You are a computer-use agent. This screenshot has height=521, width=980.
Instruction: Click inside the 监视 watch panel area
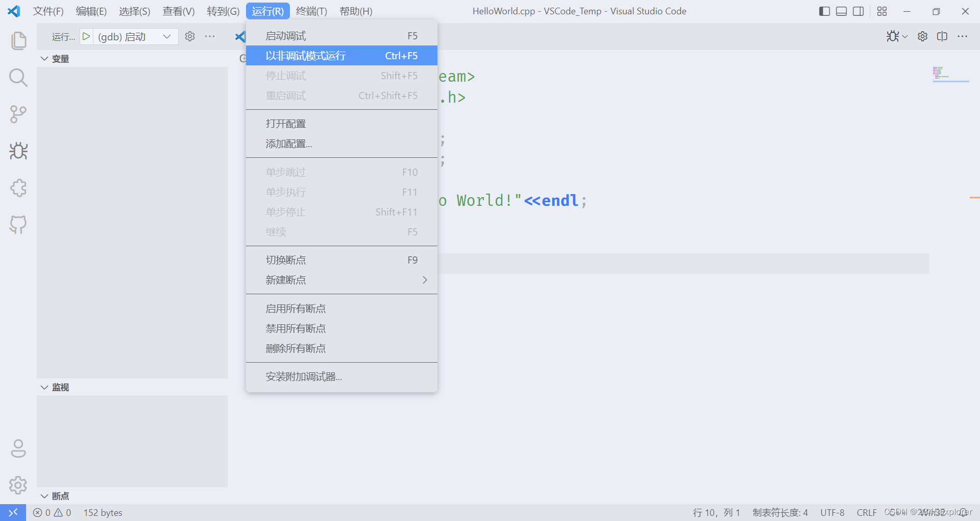coord(132,441)
